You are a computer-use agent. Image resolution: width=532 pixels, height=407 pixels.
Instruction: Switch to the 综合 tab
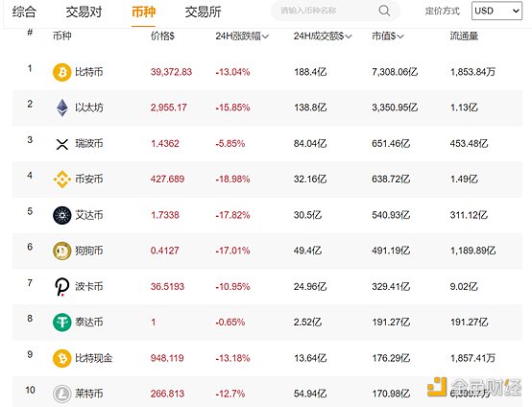(x=24, y=12)
